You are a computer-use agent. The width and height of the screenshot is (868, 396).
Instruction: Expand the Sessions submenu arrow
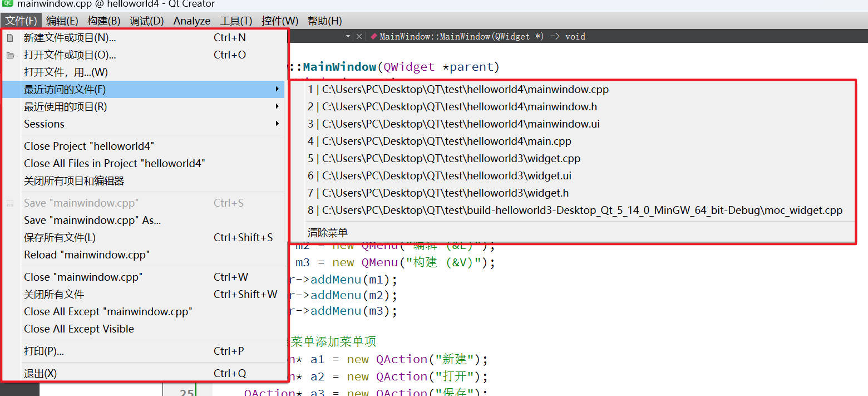pyautogui.click(x=277, y=124)
